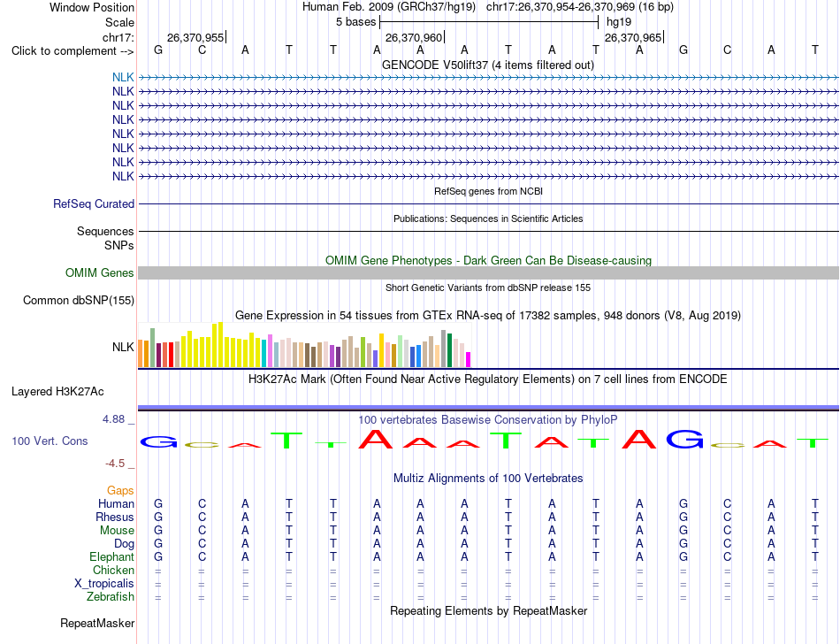Click the 'Click to complement -->' label
This screenshot has height=644, width=840.
[73, 51]
